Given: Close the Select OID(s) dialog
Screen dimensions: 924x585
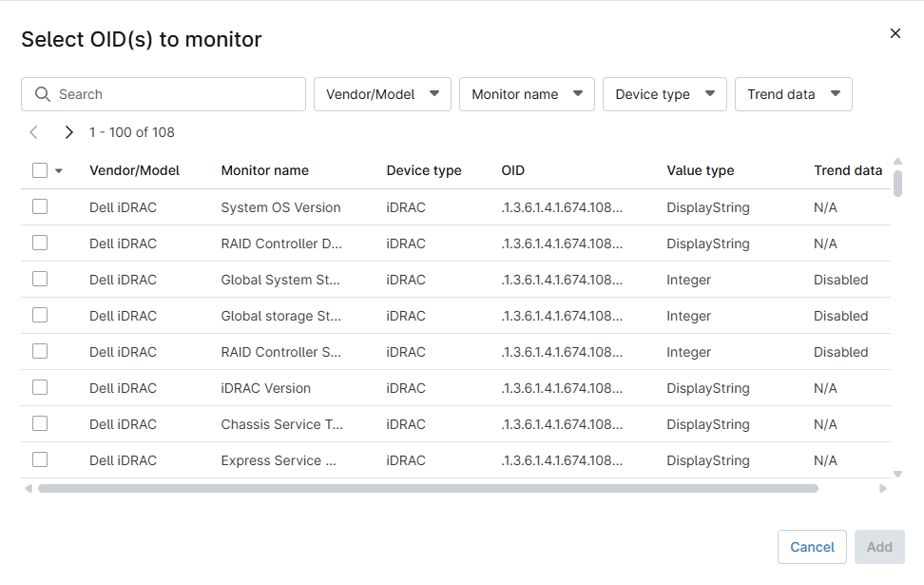Looking at the screenshot, I should pos(895,33).
